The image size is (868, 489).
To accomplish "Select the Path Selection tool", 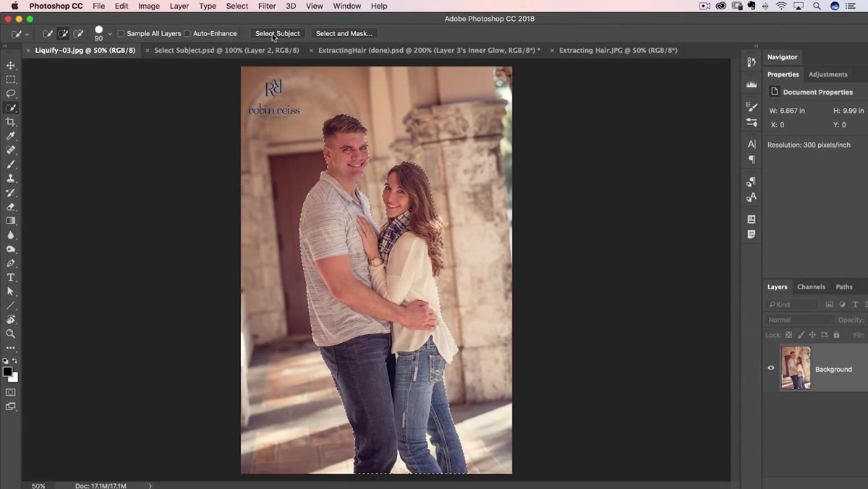I will pos(11,292).
